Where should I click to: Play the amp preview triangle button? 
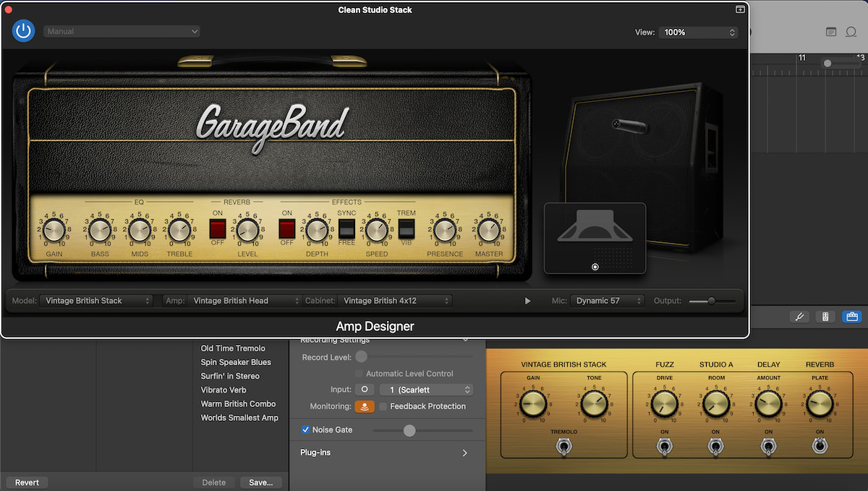coord(527,301)
